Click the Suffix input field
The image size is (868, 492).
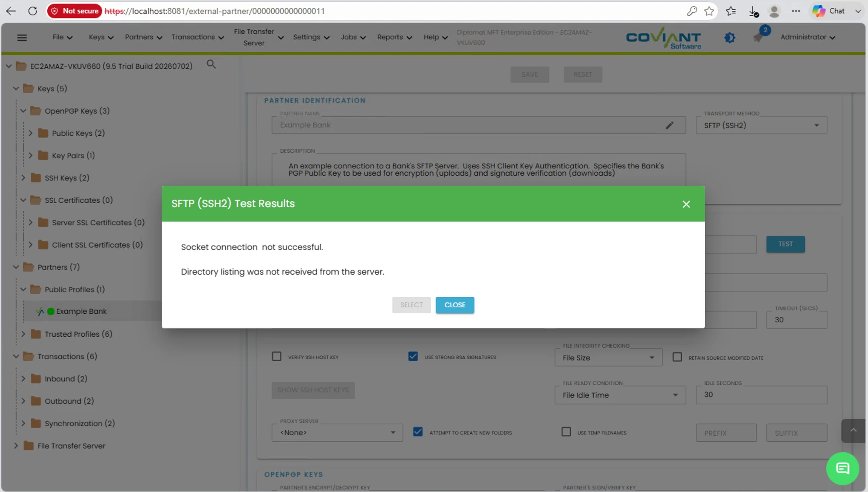click(797, 433)
